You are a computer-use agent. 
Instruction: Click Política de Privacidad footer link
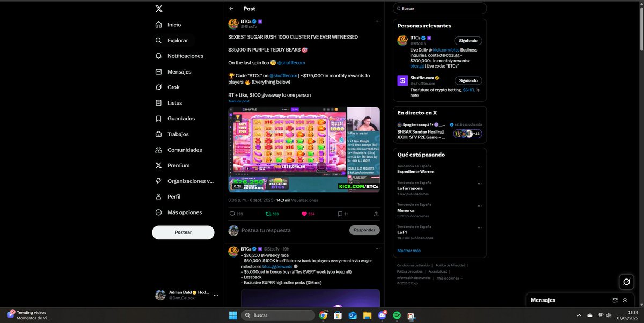(x=450, y=265)
